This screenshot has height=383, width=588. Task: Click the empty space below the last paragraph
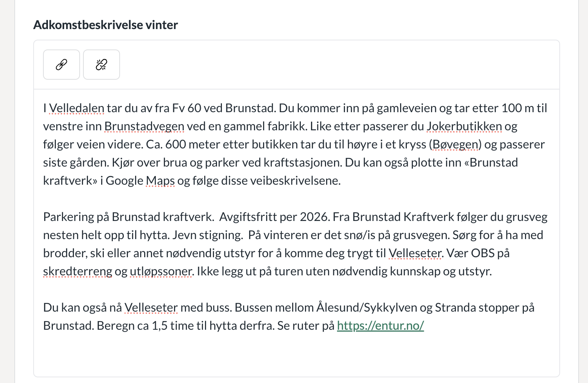pyautogui.click(x=296, y=355)
